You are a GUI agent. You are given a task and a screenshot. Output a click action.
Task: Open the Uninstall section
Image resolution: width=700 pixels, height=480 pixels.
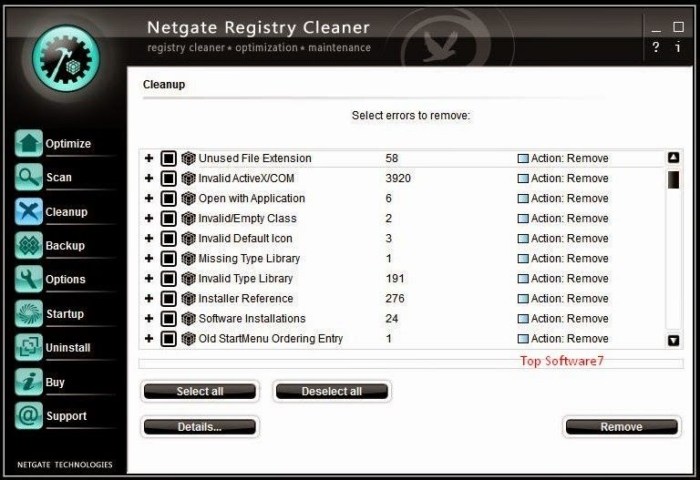[68, 348]
